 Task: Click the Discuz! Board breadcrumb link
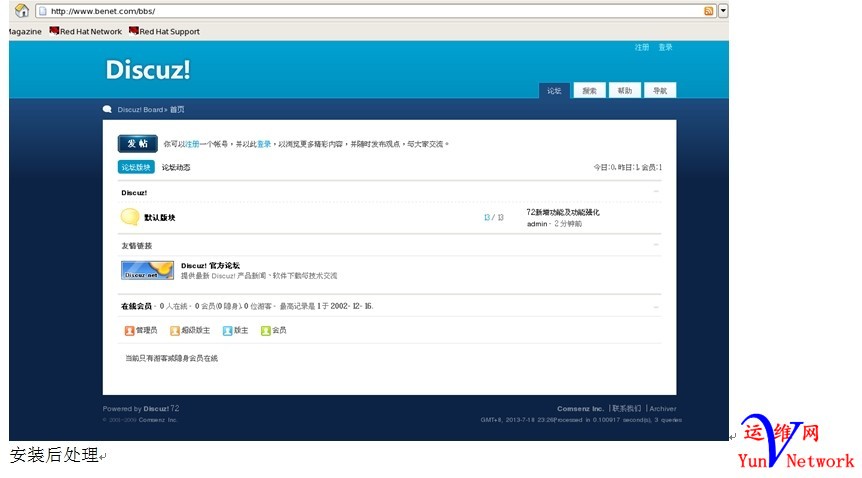140,109
